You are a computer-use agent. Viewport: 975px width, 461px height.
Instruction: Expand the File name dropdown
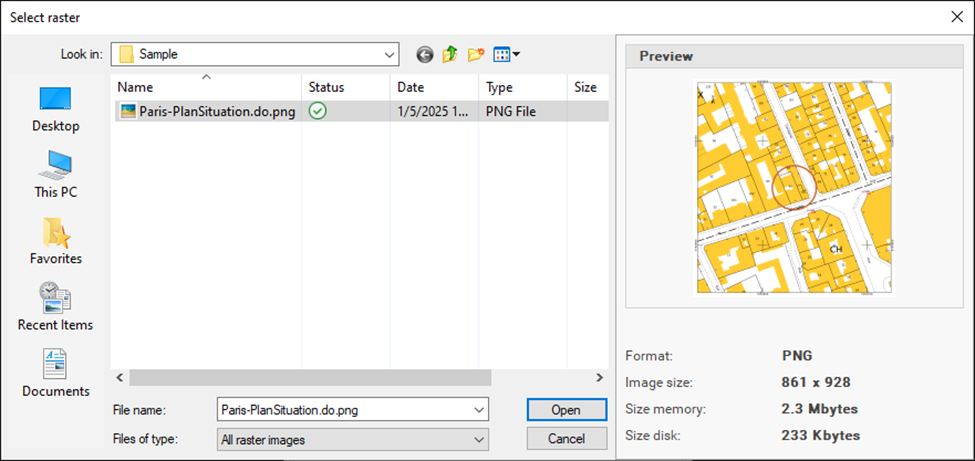click(478, 410)
